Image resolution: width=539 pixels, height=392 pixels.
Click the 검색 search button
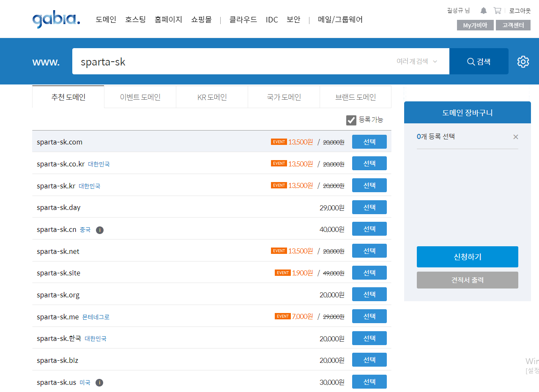click(x=479, y=61)
